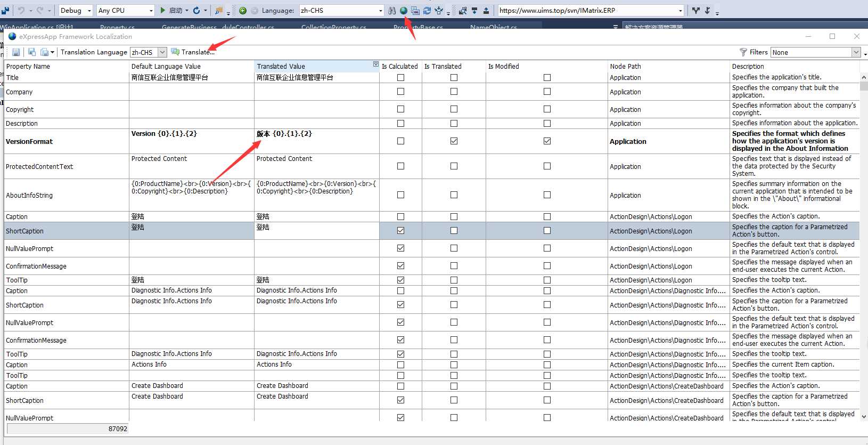Click the restart circular arrow icon
This screenshot has height=445, width=868.
196,10
